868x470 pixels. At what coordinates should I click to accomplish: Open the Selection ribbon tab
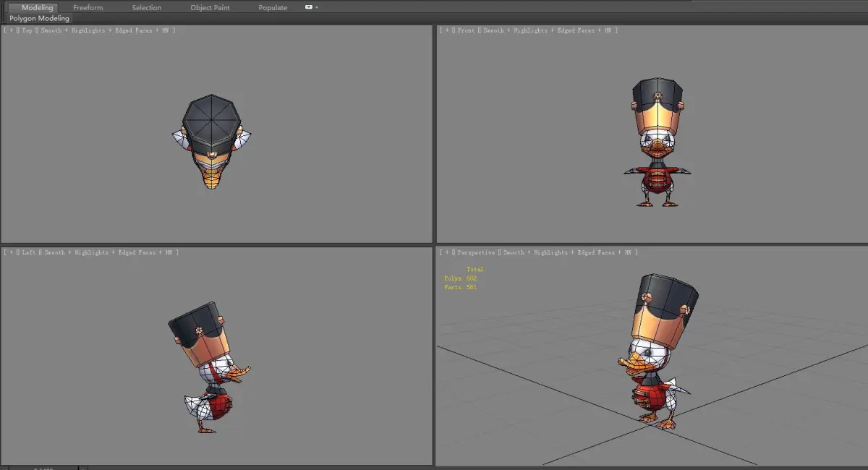tap(147, 7)
